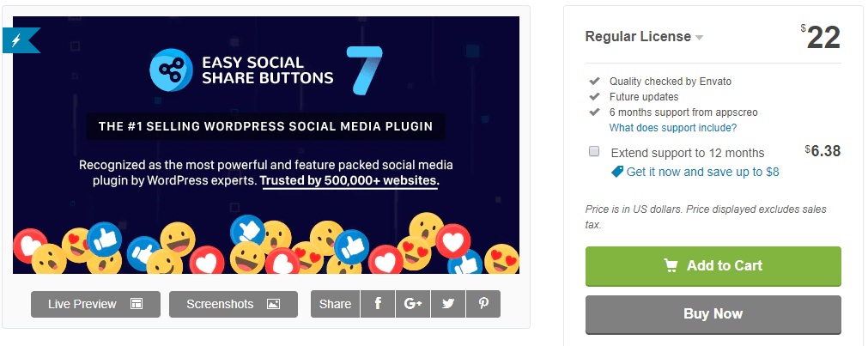The image size is (868, 346).
Task: Click the $22 price amount
Action: pos(822,38)
